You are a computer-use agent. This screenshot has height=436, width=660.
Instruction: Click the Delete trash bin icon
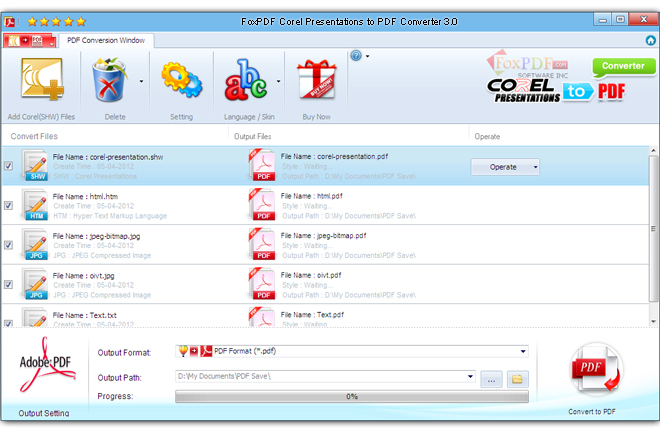coord(109,80)
